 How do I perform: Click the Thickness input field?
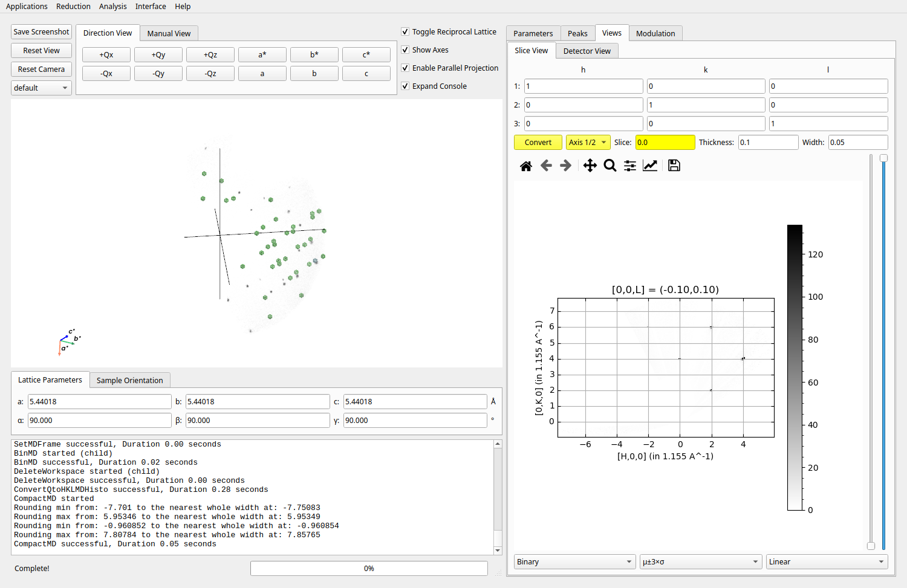coord(769,142)
